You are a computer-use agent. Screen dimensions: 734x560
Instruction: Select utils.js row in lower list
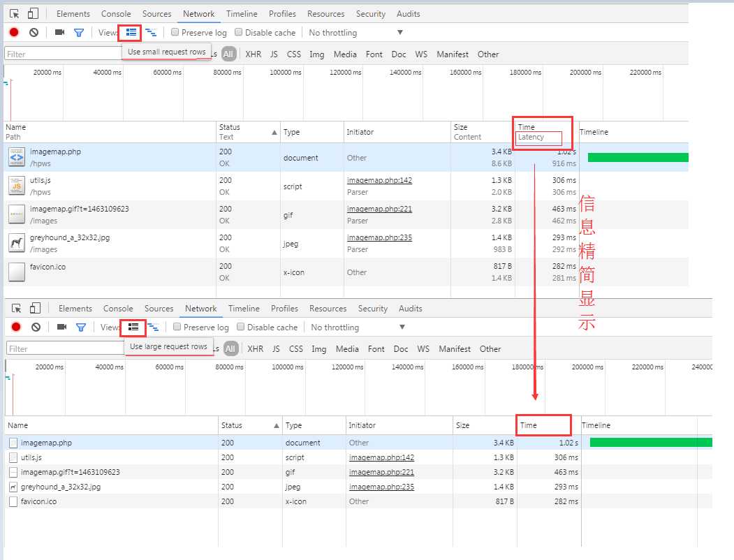tap(358, 457)
